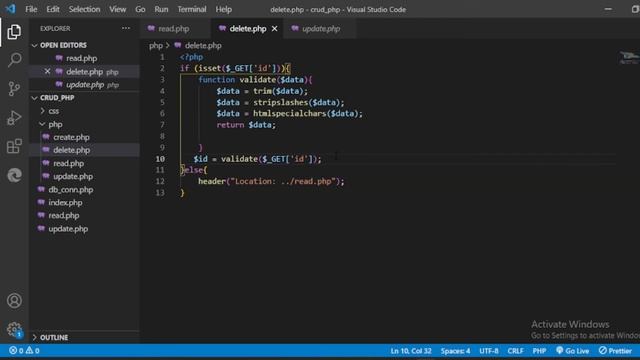Switch to the read.php editor tab
The height and width of the screenshot is (360, 640).
[x=175, y=29]
